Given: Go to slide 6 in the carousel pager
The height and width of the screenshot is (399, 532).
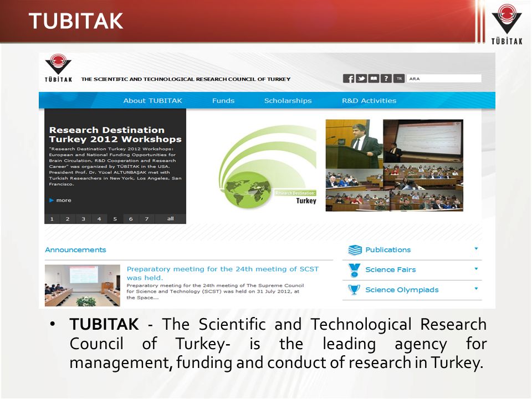Looking at the screenshot, I should pos(131,219).
